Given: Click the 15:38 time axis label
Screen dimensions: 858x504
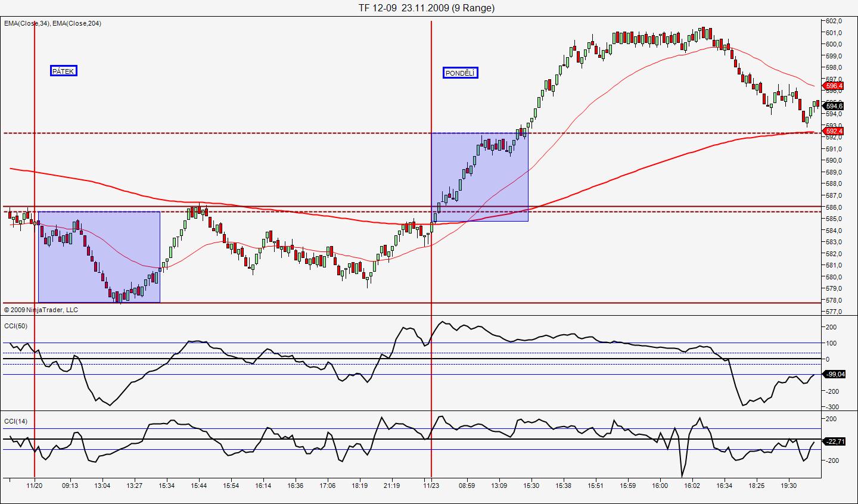Looking at the screenshot, I should point(564,486).
